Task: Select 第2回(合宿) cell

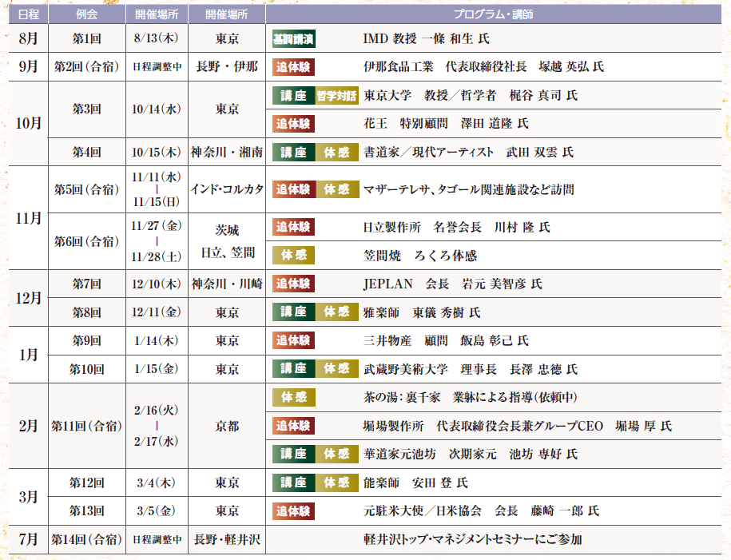Action: tap(87, 66)
